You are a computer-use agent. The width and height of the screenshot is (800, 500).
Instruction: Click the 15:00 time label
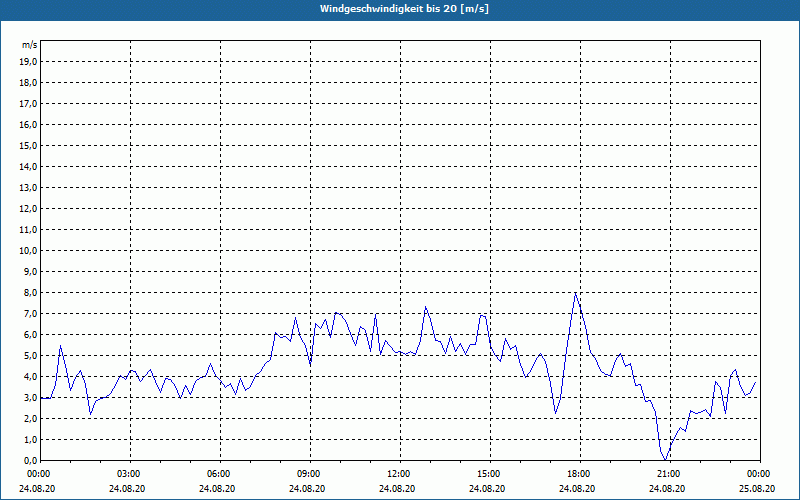(x=490, y=474)
